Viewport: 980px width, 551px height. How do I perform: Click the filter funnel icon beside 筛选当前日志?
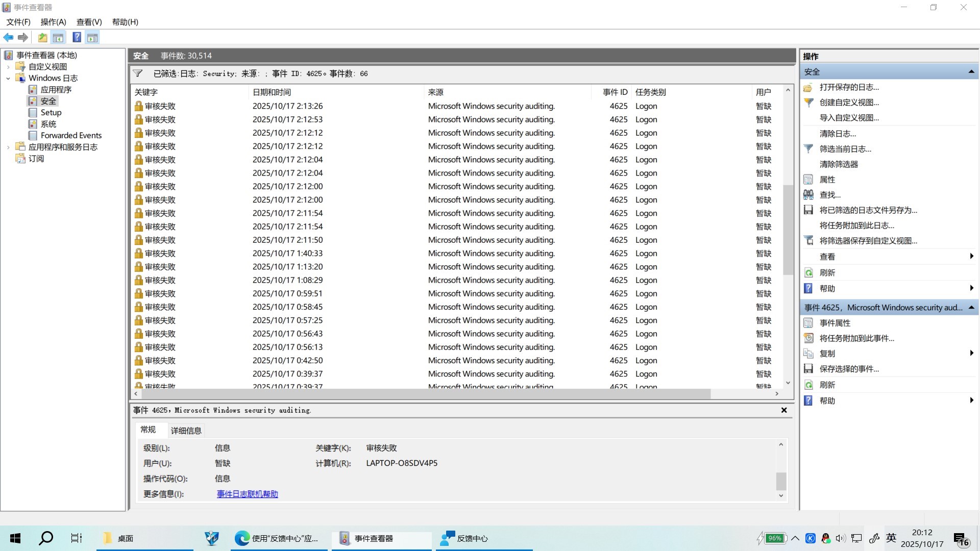click(x=808, y=149)
